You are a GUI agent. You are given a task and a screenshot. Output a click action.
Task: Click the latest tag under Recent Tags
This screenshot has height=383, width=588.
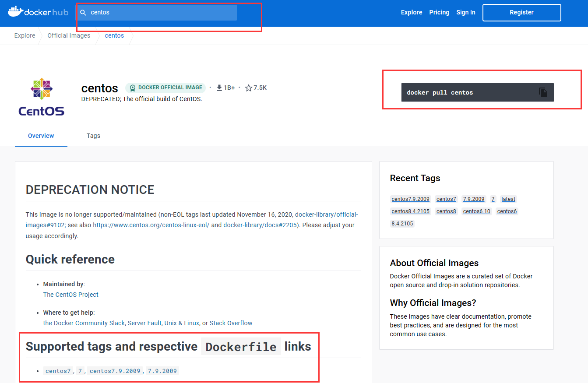(x=508, y=199)
